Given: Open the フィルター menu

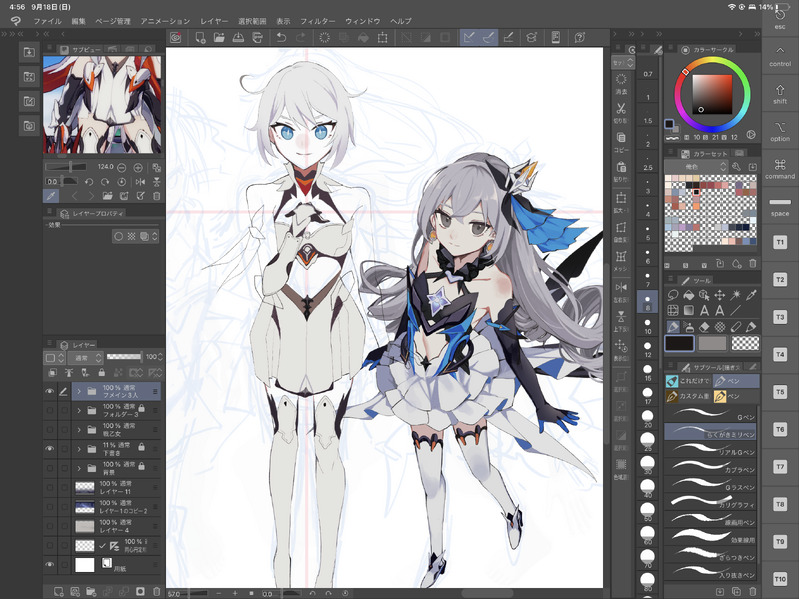Looking at the screenshot, I should (317, 21).
